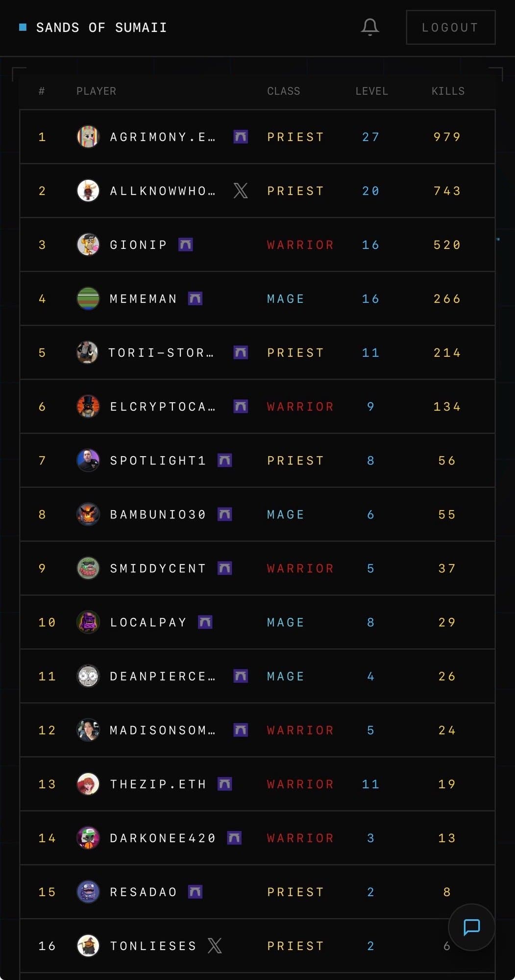
Task: Open the notifications bell
Action: pyautogui.click(x=370, y=27)
